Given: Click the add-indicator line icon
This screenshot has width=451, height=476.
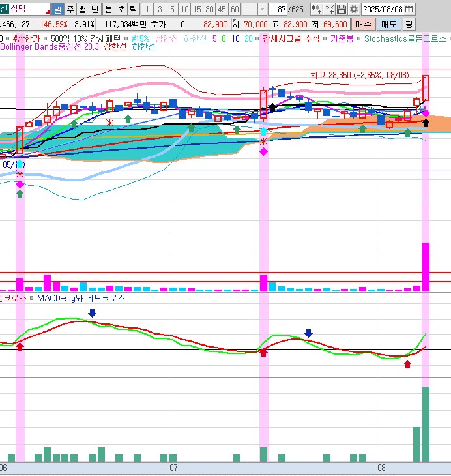Looking at the screenshot, I should [x=329, y=9].
